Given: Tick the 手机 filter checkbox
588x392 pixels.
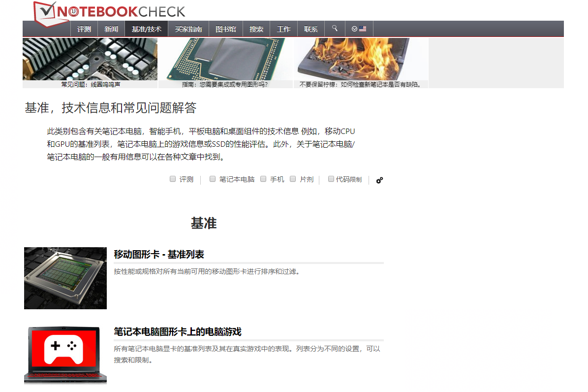Looking at the screenshot, I should [x=263, y=179].
